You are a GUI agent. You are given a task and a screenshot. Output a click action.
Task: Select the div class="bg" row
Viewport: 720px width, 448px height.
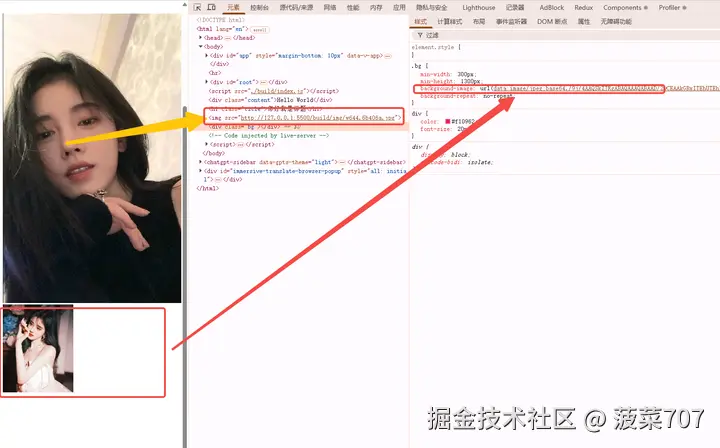click(254, 127)
